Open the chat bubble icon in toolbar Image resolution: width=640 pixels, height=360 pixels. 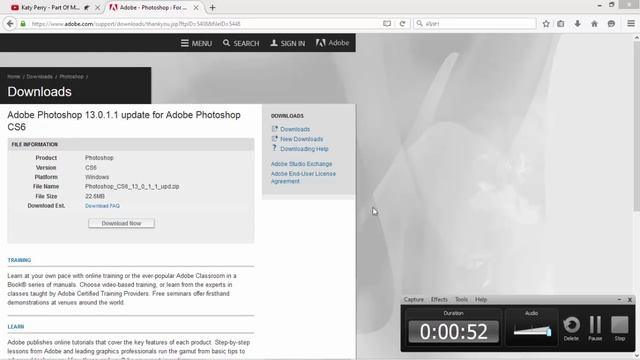pos(611,24)
